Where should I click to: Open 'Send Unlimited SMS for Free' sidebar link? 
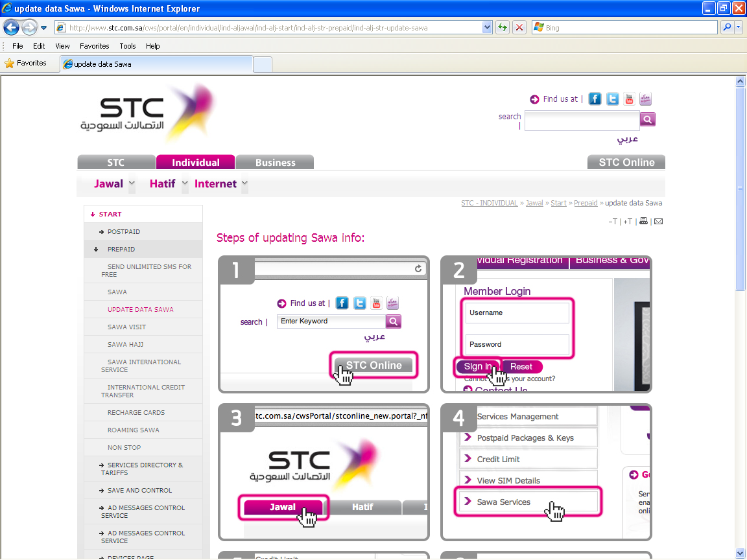click(x=143, y=270)
